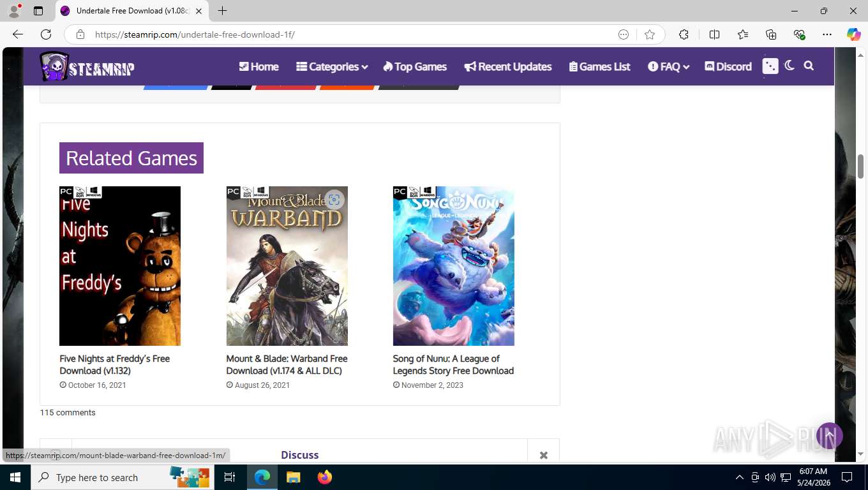Open the random game dice icon
868x490 pixels.
[x=770, y=66]
